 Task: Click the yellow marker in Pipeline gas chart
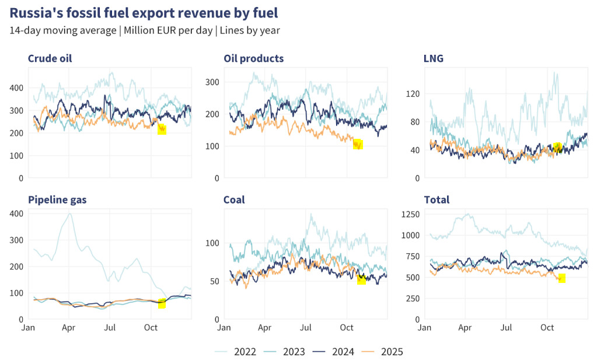pyautogui.click(x=162, y=303)
